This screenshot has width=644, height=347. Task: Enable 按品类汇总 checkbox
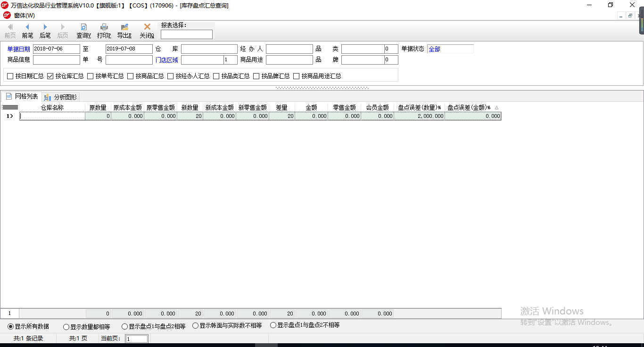(x=216, y=76)
